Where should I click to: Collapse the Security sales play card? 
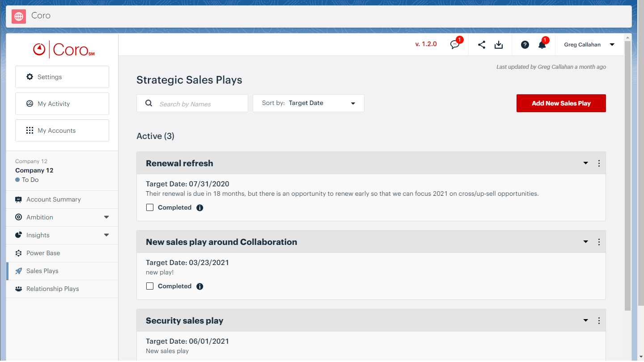585,320
